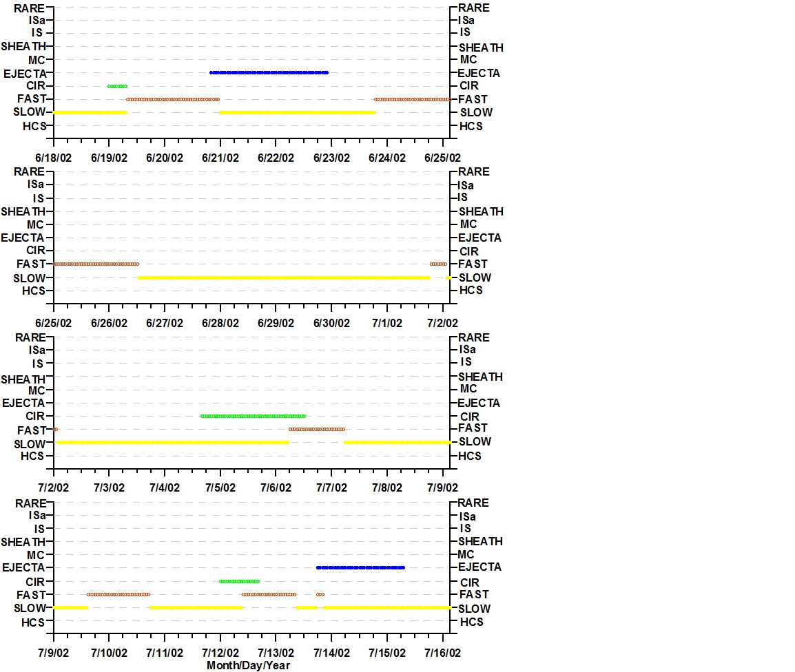
Task: Select the 7/6/02 axis date
Action: [x=276, y=487]
